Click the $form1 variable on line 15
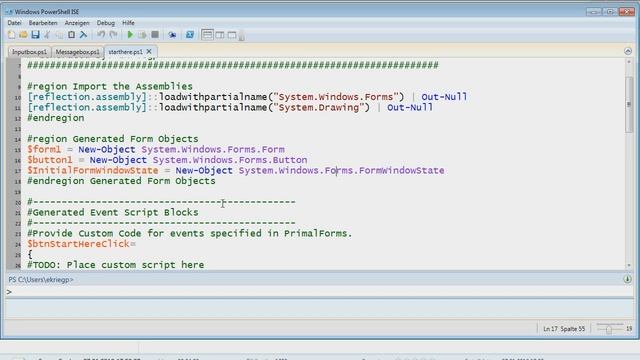The width and height of the screenshot is (640, 360). pos(44,149)
